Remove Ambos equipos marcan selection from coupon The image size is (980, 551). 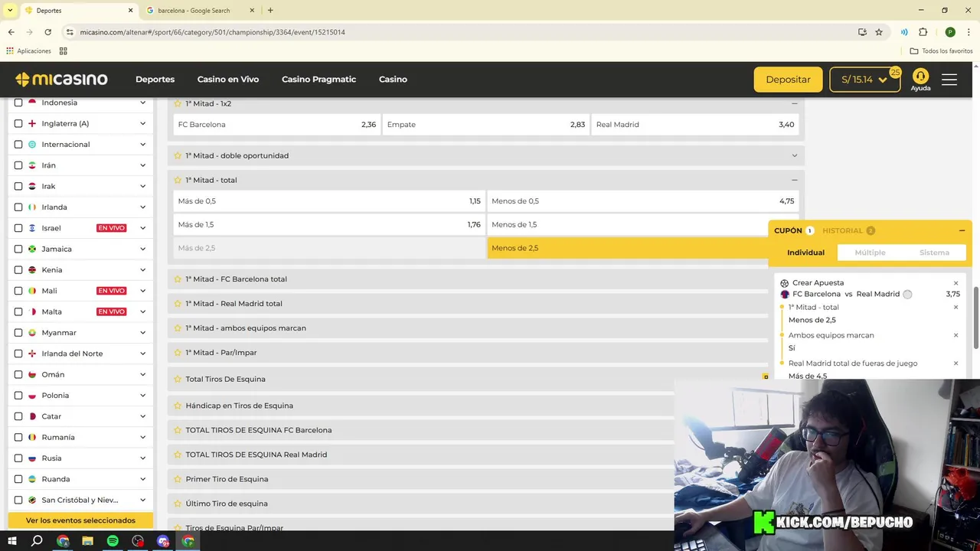tap(955, 335)
